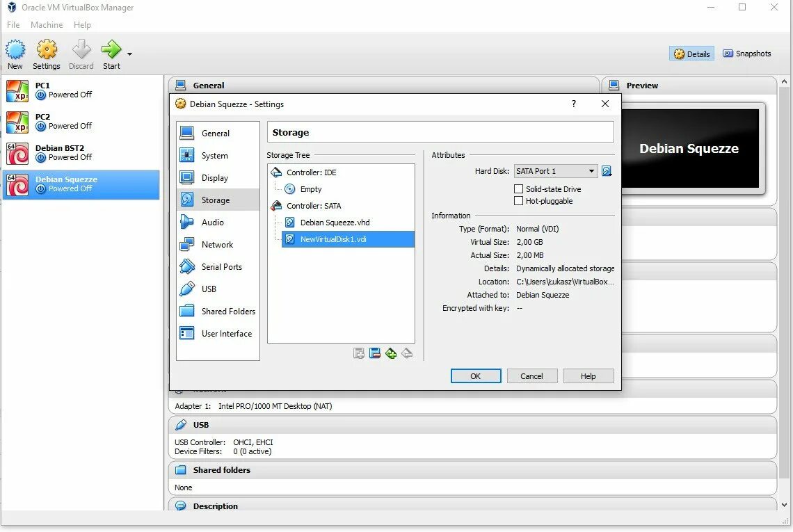The height and width of the screenshot is (532, 793).
Task: Close the Debian Squezze Settings dialog
Action: 605,104
